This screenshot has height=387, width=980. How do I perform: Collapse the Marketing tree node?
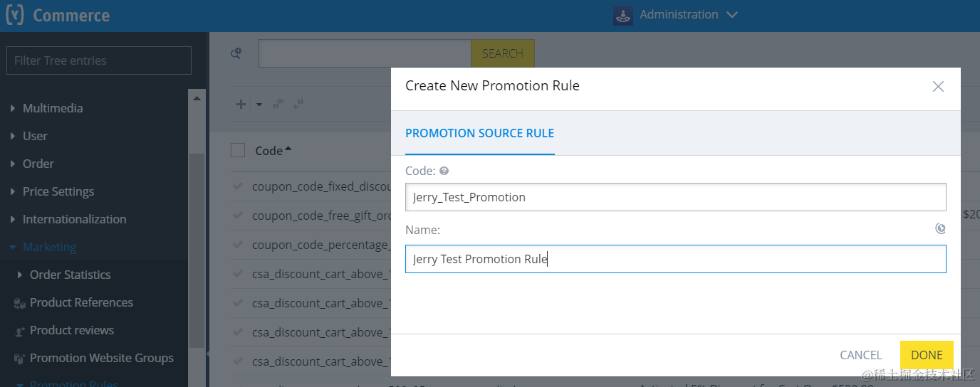coord(13,247)
